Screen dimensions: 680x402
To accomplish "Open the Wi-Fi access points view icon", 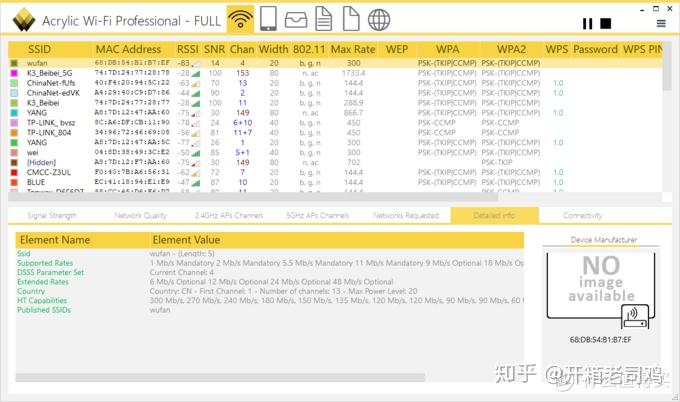I will pyautogui.click(x=240, y=20).
